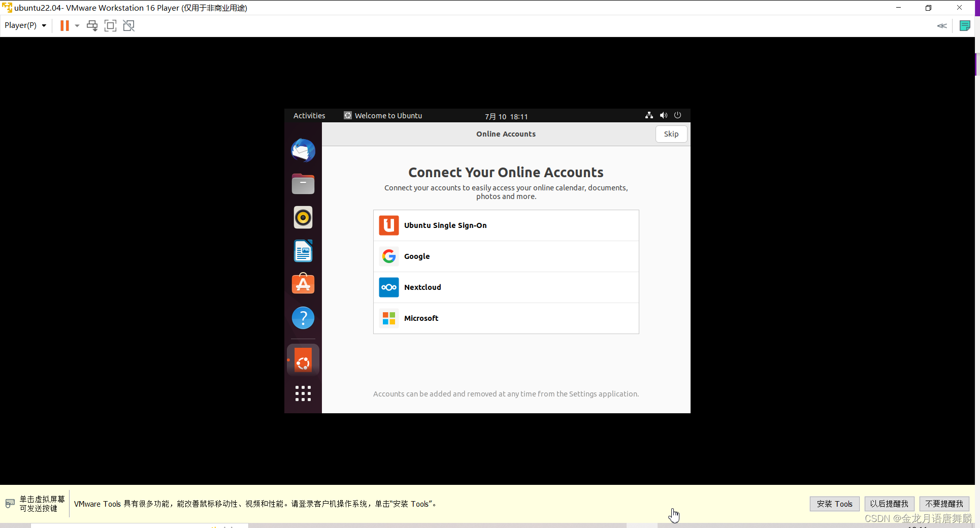Image resolution: width=980 pixels, height=528 pixels.
Task: Open the Thunderbird mail app from the dock
Action: (x=303, y=150)
